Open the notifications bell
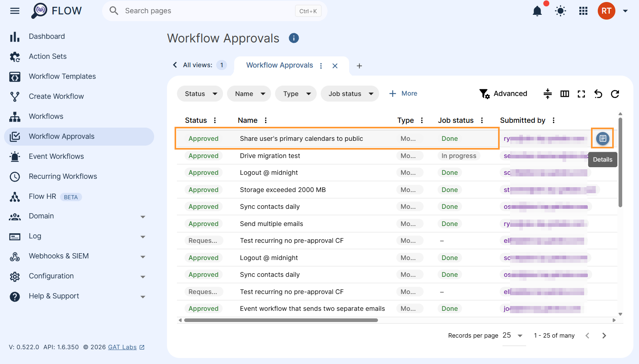This screenshot has height=364, width=639. (537, 11)
